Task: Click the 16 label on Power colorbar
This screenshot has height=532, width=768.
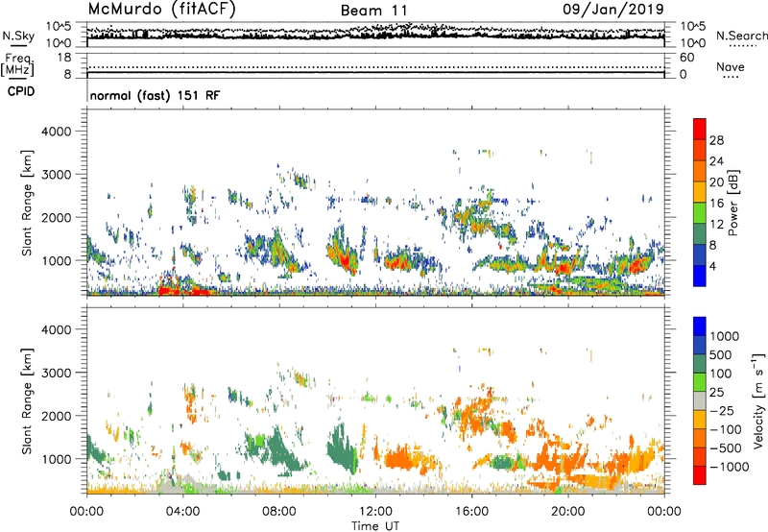Action: pos(716,204)
